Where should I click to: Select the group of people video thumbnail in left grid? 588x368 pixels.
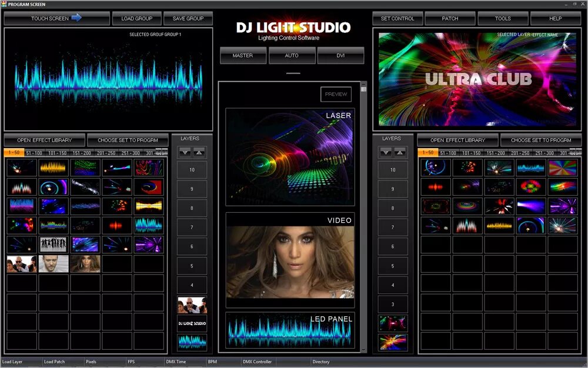(22, 264)
